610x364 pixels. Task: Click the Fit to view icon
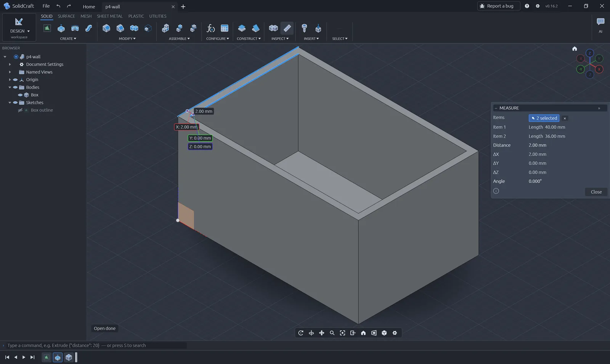342,333
